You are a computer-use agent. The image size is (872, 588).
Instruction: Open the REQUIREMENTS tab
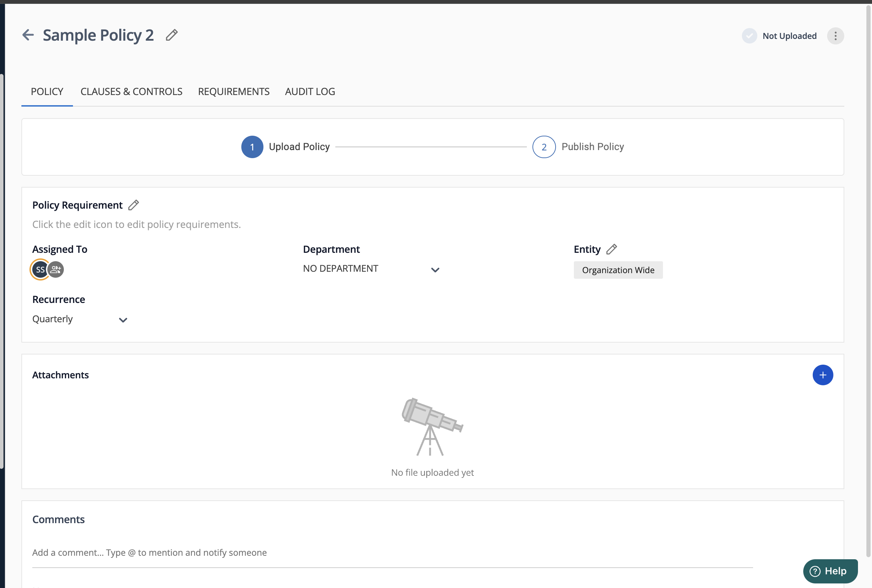(x=234, y=92)
